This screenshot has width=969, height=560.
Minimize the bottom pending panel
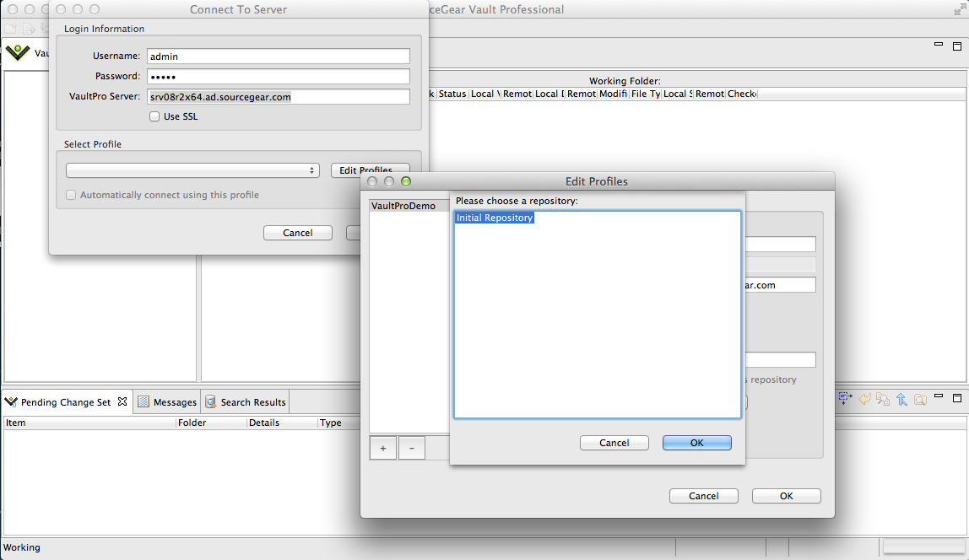(939, 396)
